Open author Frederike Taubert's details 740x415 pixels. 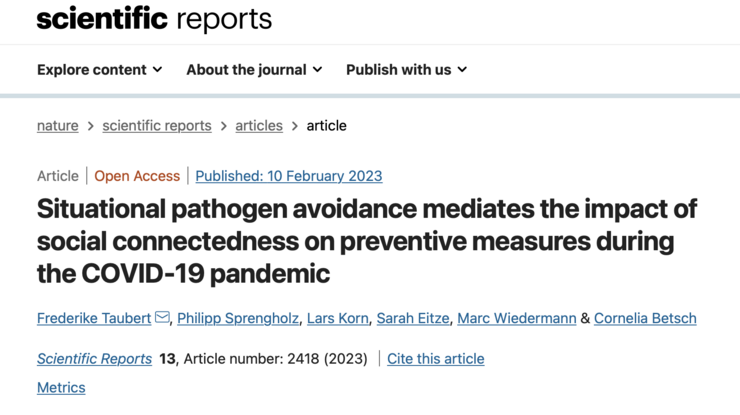coord(94,318)
